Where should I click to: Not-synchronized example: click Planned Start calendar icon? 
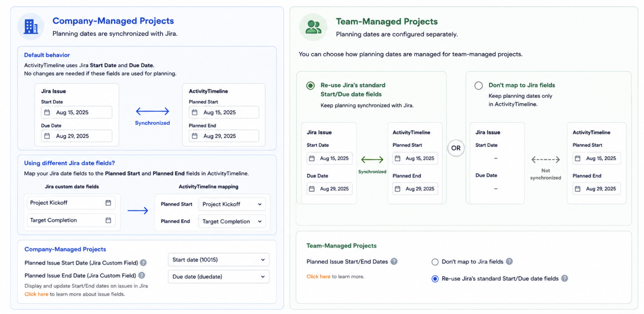coord(578,159)
